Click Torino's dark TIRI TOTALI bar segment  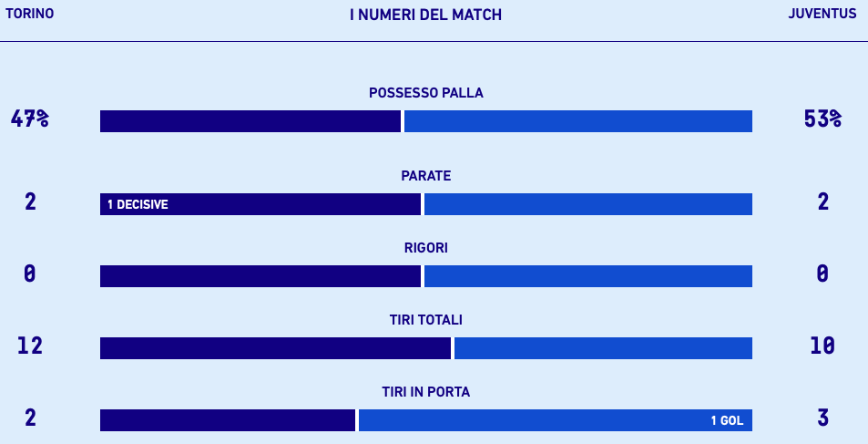tap(275, 348)
